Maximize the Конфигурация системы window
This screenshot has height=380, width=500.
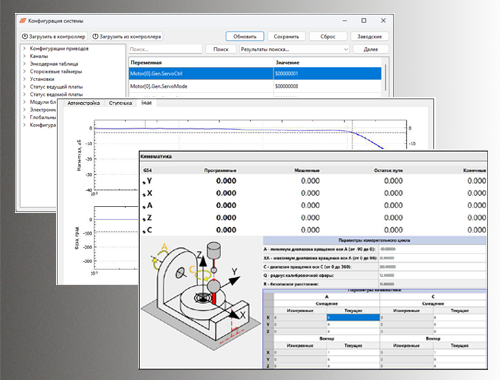tap(364, 21)
